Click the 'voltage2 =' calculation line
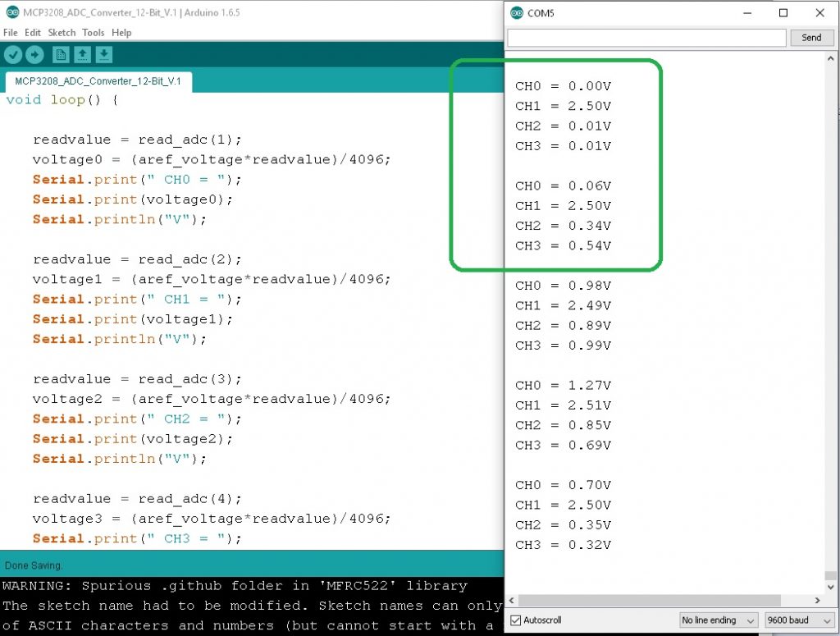The image size is (840, 636). [212, 399]
